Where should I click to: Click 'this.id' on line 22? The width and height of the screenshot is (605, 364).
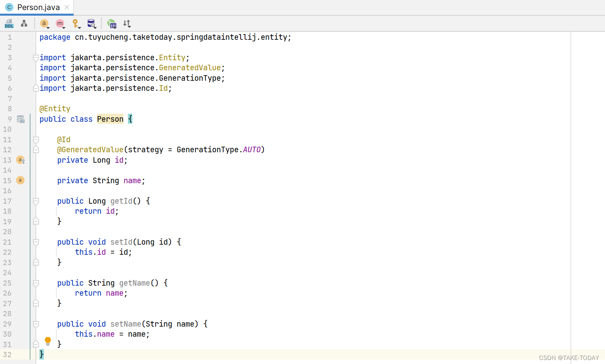click(91, 252)
